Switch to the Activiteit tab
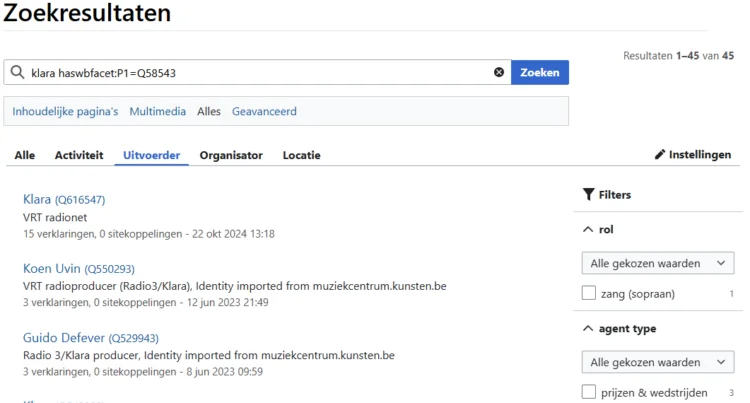Screen dimensions: 750x403 79,155
